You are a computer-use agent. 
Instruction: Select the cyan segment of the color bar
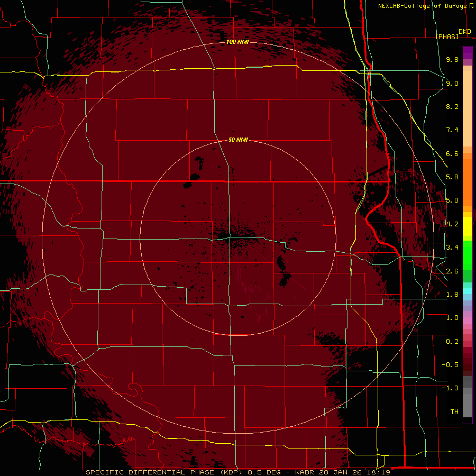click(x=467, y=291)
